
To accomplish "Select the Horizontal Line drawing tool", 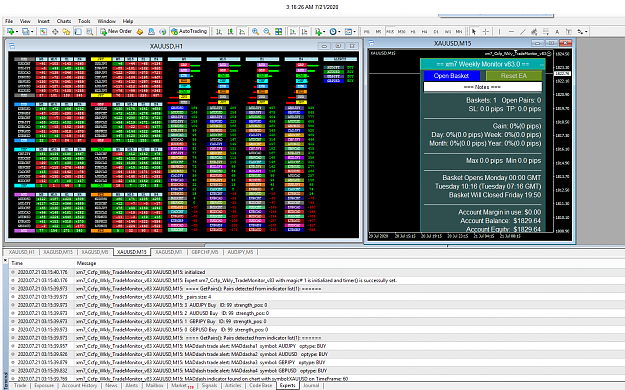I will (511, 32).
